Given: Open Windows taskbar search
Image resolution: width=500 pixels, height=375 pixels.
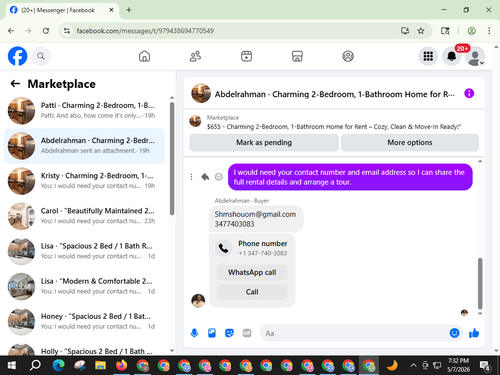Looking at the screenshot, I should [35, 366].
